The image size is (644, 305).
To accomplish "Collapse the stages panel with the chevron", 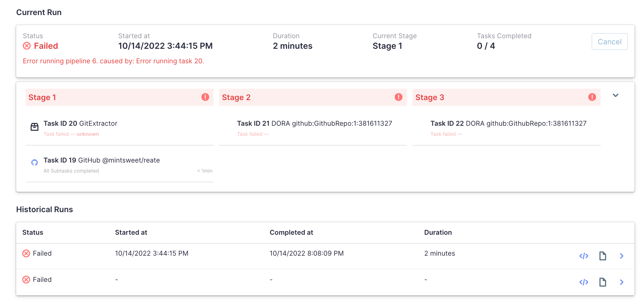I will tap(616, 95).
